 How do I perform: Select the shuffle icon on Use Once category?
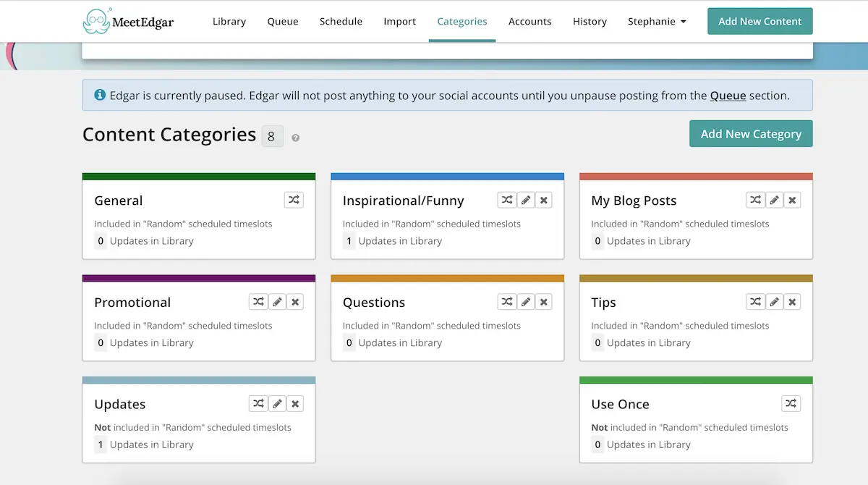tap(791, 403)
